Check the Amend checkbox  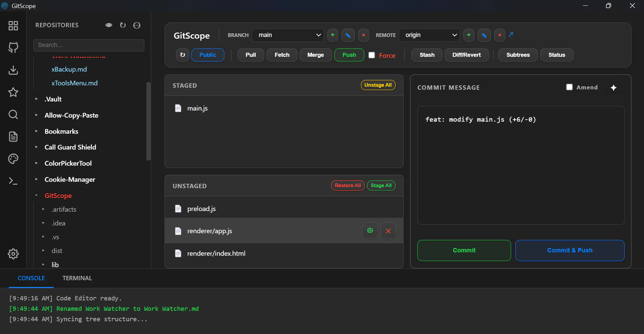tap(569, 87)
